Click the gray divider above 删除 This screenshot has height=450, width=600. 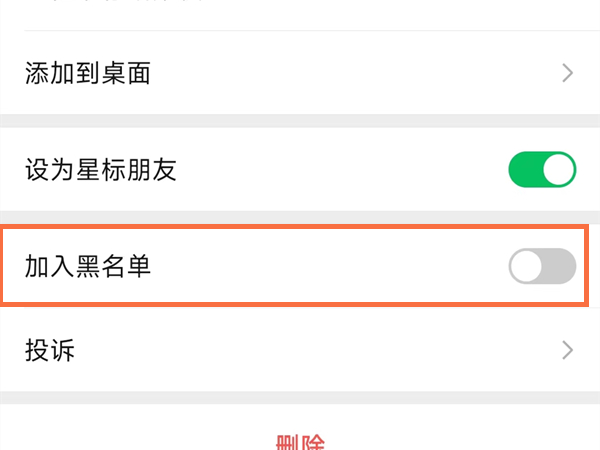pyautogui.click(x=300, y=397)
